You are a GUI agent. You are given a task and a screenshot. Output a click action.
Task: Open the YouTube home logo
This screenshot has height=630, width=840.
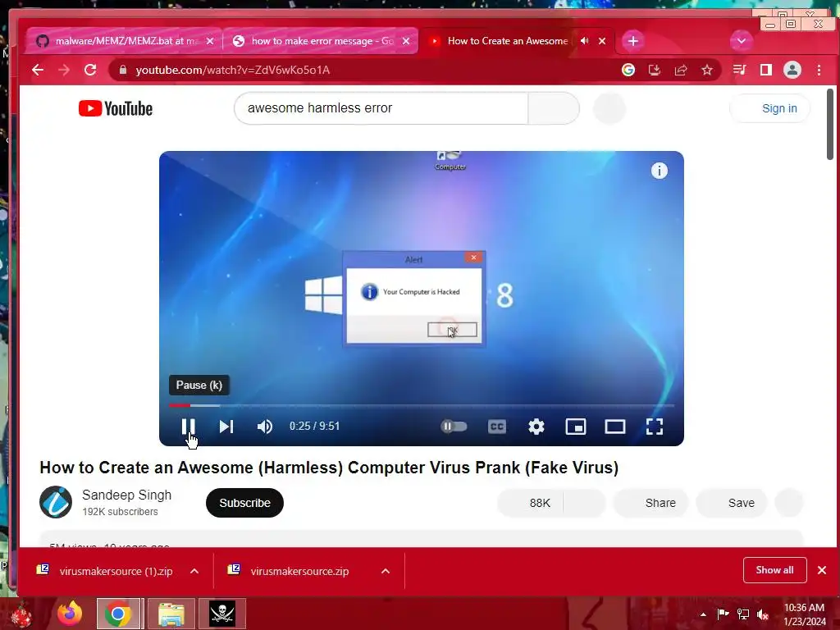click(116, 109)
